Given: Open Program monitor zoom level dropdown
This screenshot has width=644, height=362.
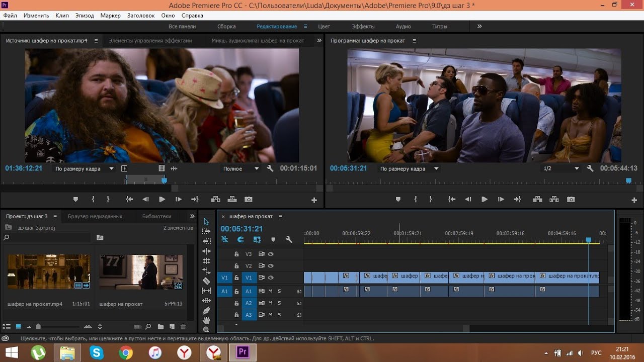Looking at the screenshot, I should coord(410,169).
